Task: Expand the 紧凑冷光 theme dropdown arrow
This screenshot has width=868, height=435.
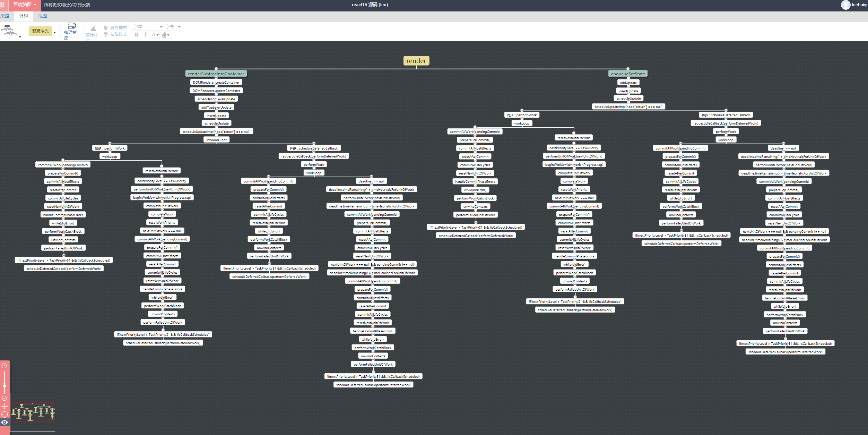Action: tap(55, 32)
